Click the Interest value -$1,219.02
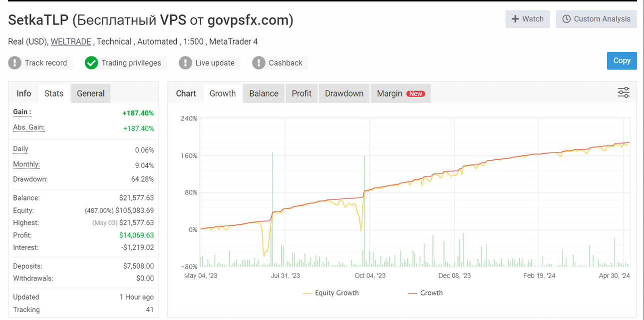 pos(137,247)
